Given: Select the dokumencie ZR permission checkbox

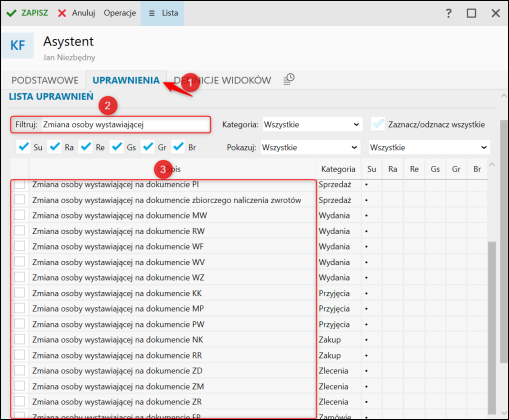Looking at the screenshot, I should tap(20, 401).
